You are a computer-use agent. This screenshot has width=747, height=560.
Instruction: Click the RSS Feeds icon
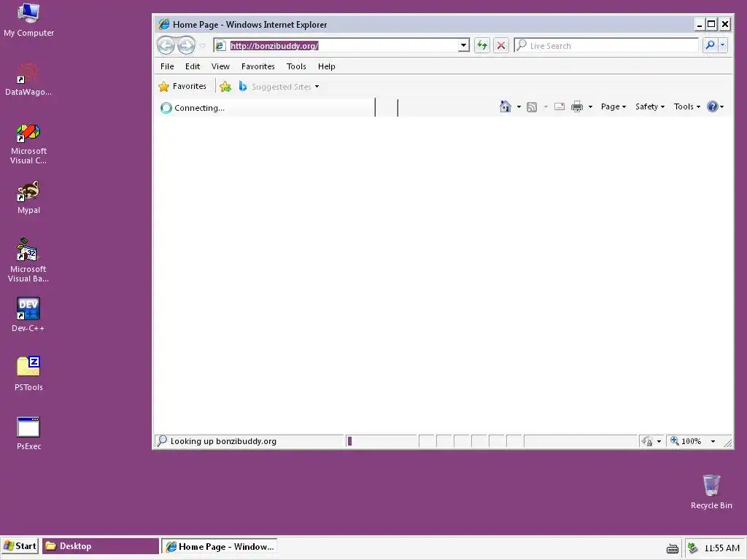point(532,106)
